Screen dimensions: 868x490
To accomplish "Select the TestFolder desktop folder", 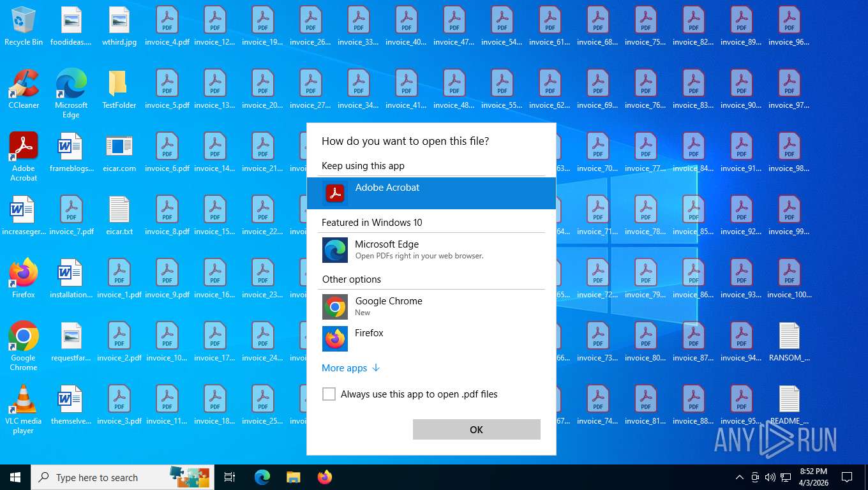I will point(119,89).
